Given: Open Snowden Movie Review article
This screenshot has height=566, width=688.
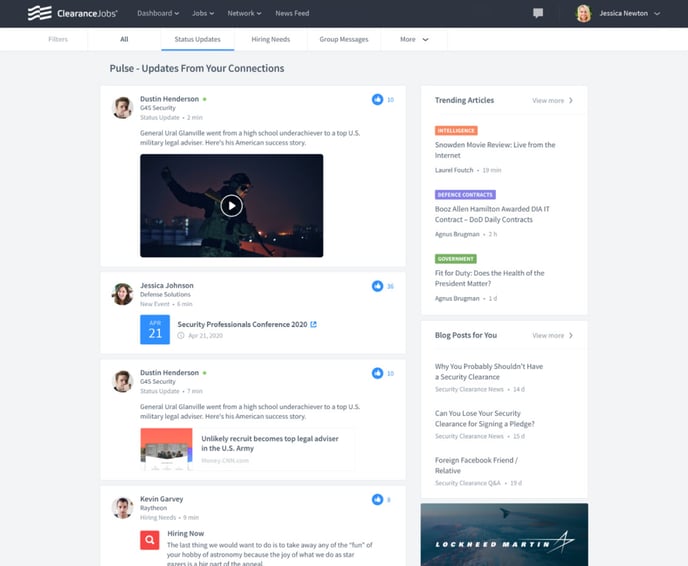Looking at the screenshot, I should (x=495, y=150).
